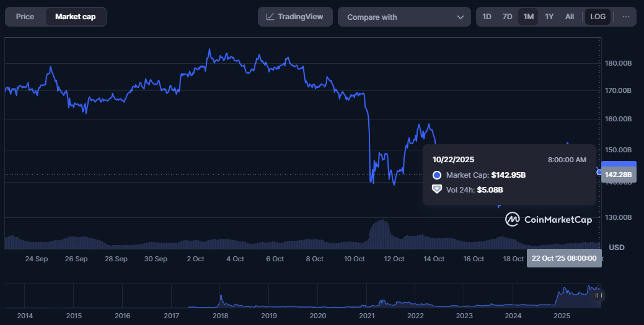Set chart range to 7D

pyautogui.click(x=507, y=17)
